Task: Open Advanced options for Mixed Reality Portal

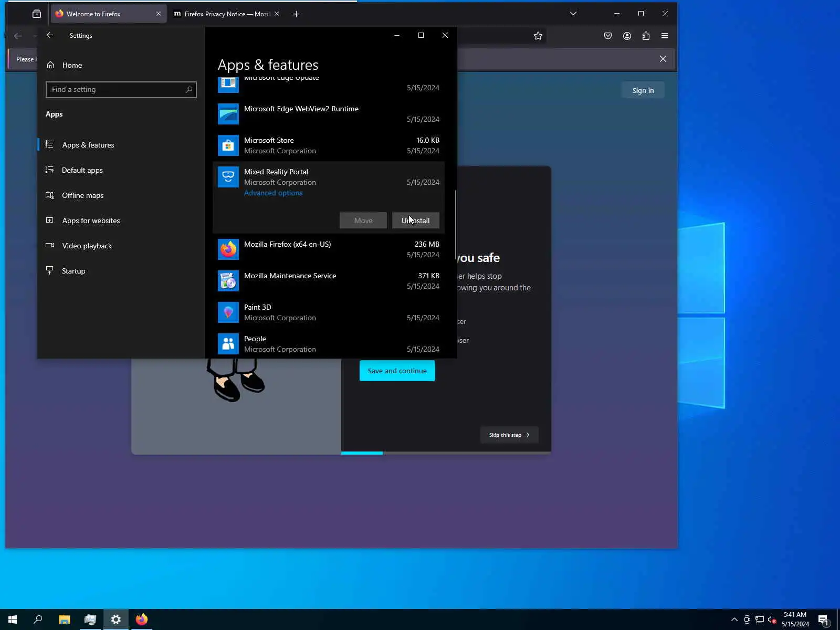Action: [x=273, y=193]
